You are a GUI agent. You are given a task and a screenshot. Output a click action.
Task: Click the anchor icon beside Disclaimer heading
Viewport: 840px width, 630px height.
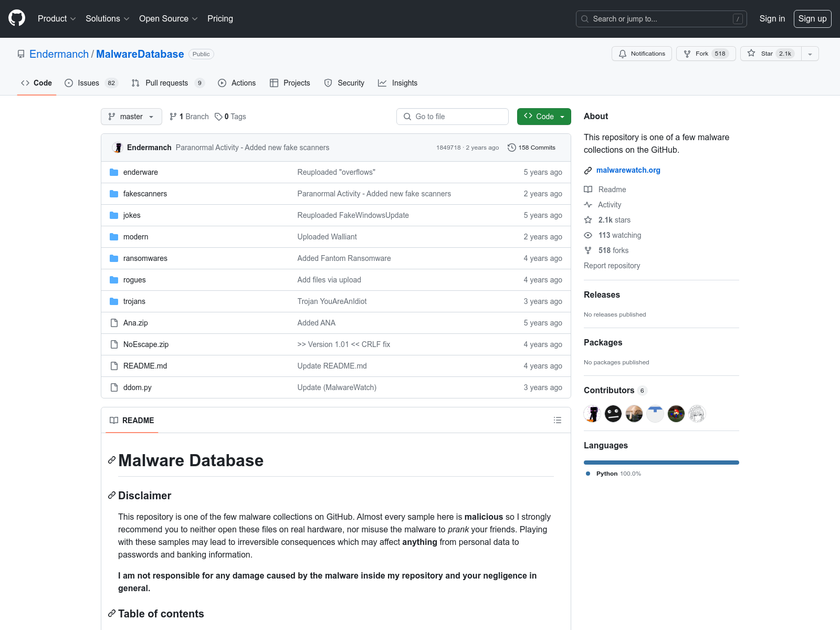[112, 496]
